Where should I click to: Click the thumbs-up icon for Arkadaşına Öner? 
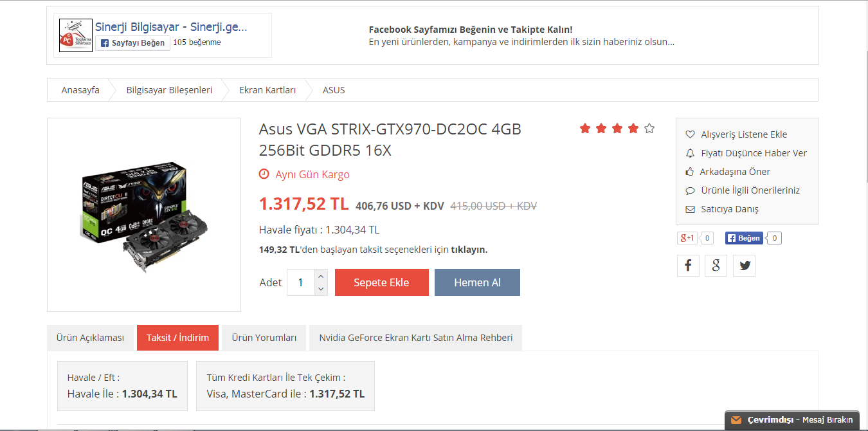click(x=690, y=172)
